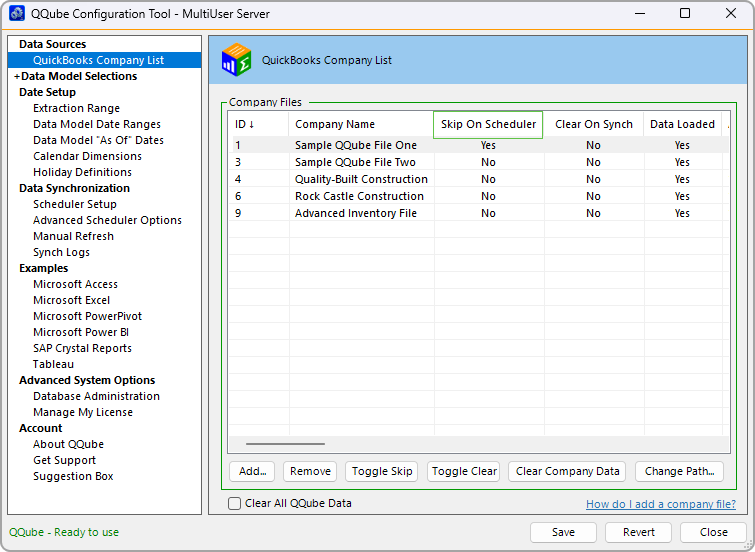Open the Microsoft Access example
The width and height of the screenshot is (755, 552).
[x=75, y=284]
